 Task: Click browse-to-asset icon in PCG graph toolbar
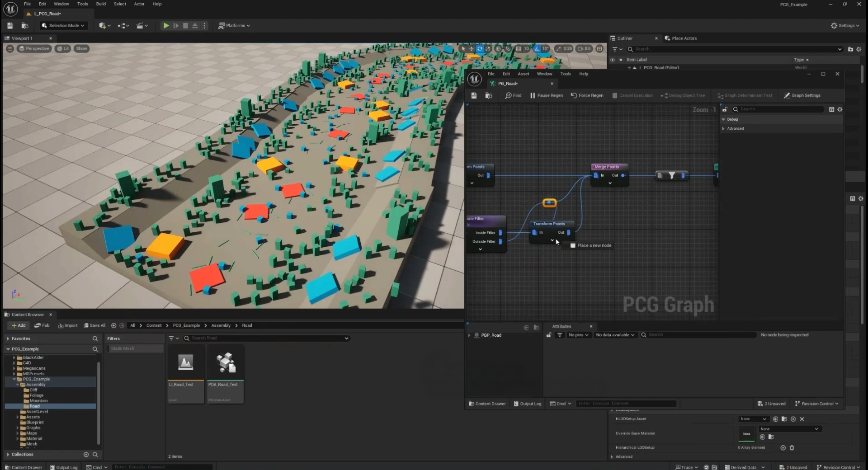pos(489,95)
